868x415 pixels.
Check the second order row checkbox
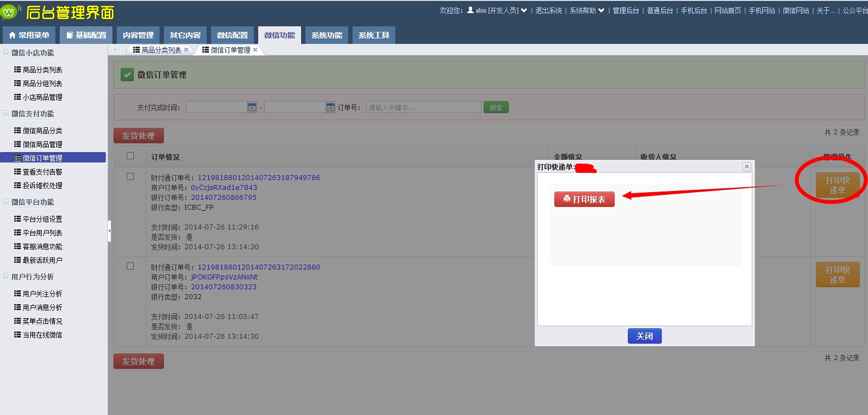click(130, 266)
